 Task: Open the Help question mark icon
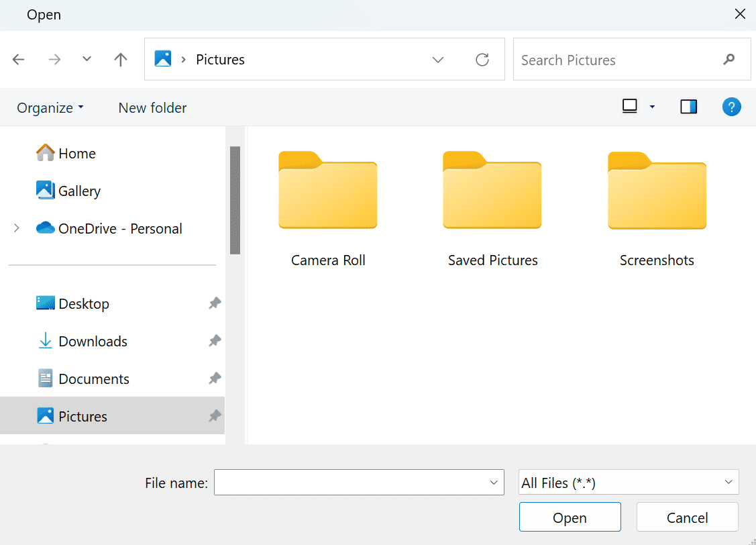731,107
